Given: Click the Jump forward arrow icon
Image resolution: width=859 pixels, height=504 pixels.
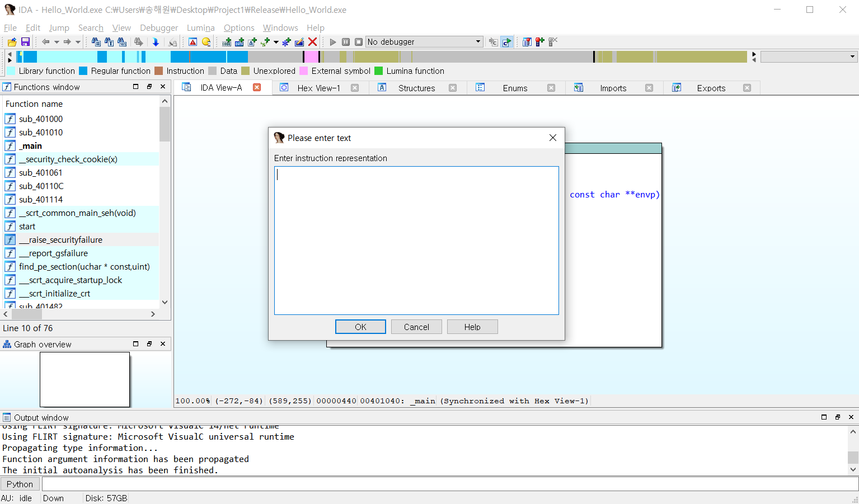Looking at the screenshot, I should (67, 42).
